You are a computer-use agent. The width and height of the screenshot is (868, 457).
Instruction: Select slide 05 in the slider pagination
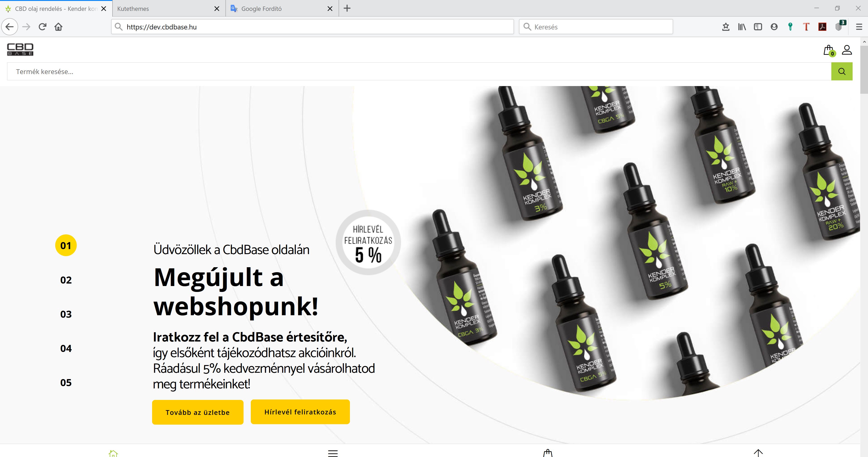[x=66, y=382]
